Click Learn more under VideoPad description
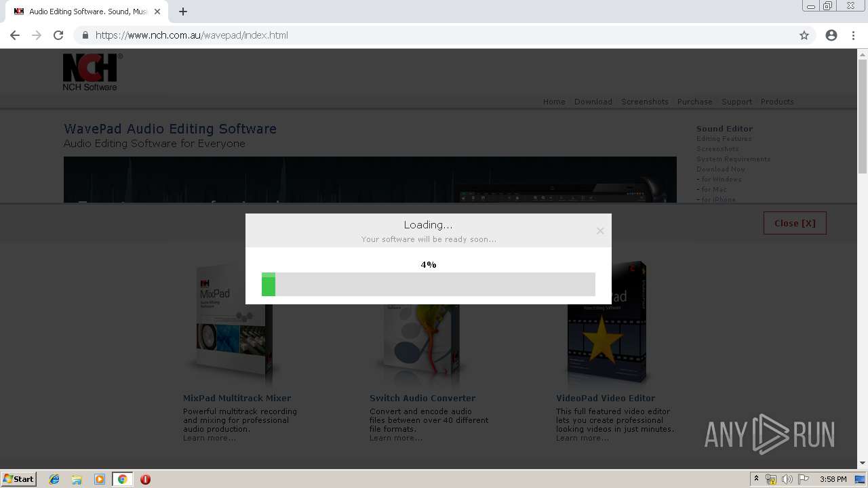Screen dimensions: 868x488 [583, 438]
